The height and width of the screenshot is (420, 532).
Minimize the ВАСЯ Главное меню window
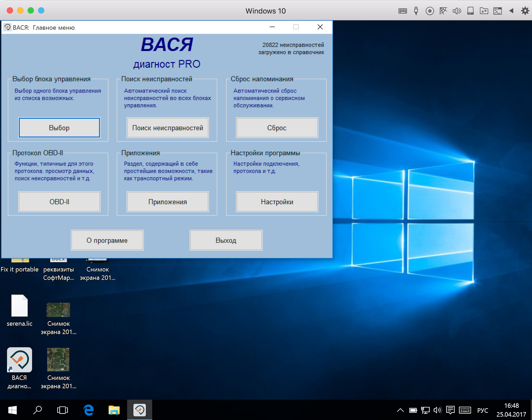(x=272, y=27)
